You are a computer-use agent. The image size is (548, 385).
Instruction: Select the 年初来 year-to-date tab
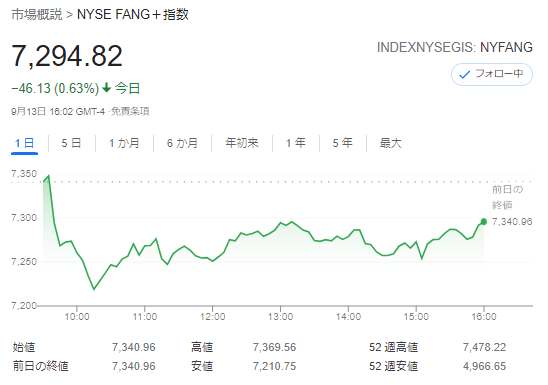242,143
